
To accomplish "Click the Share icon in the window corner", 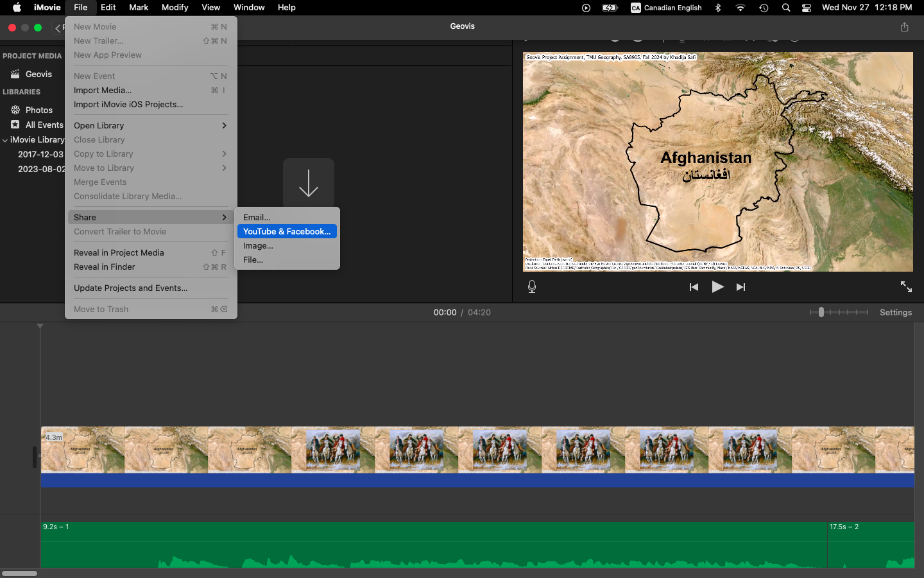I will pos(904,27).
